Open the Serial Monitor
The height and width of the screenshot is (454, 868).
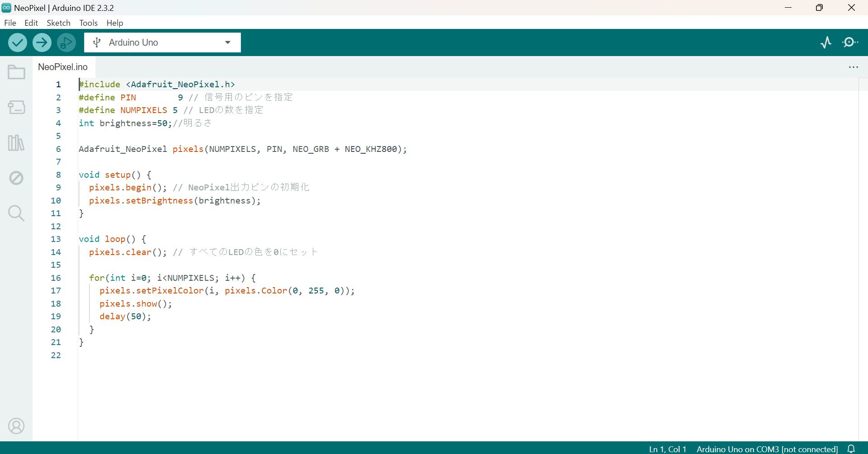coord(850,43)
